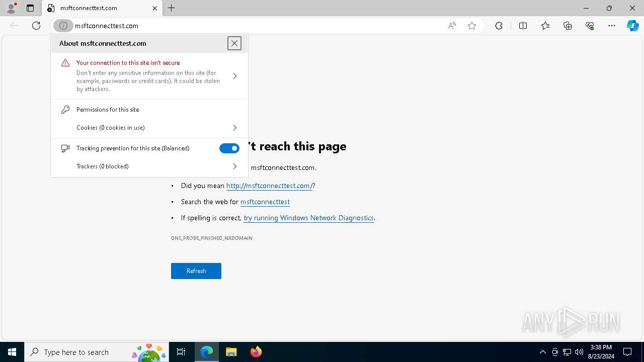Select Cookies (0 cookies in use) entry

(149, 128)
